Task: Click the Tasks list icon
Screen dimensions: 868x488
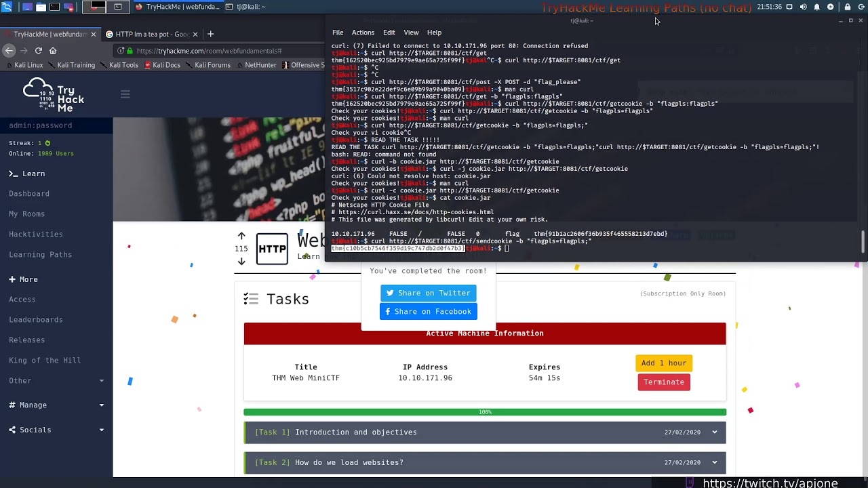Action: tap(251, 299)
